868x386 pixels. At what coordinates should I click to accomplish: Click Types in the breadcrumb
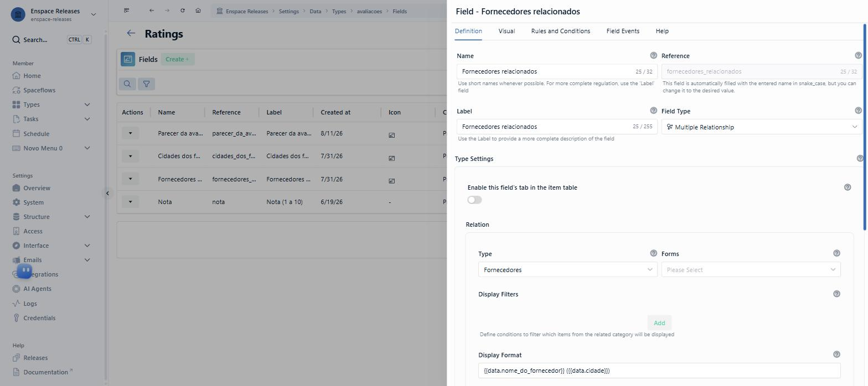click(x=339, y=11)
